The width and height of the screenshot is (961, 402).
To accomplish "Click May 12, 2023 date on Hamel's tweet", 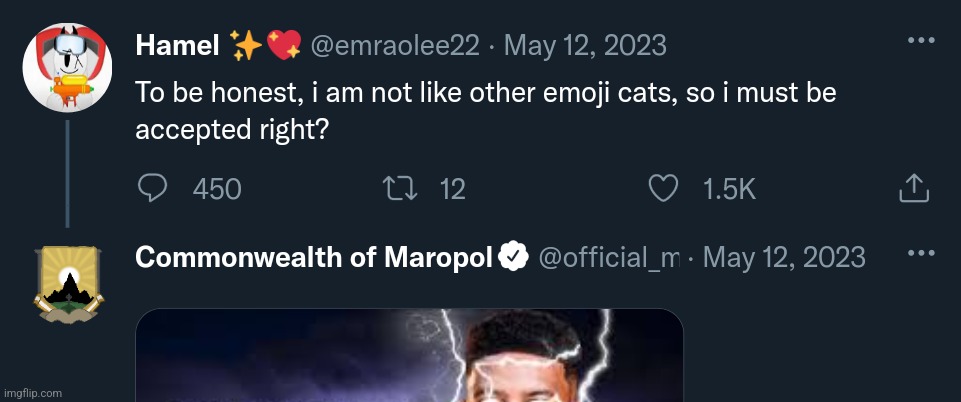I will click(x=586, y=45).
